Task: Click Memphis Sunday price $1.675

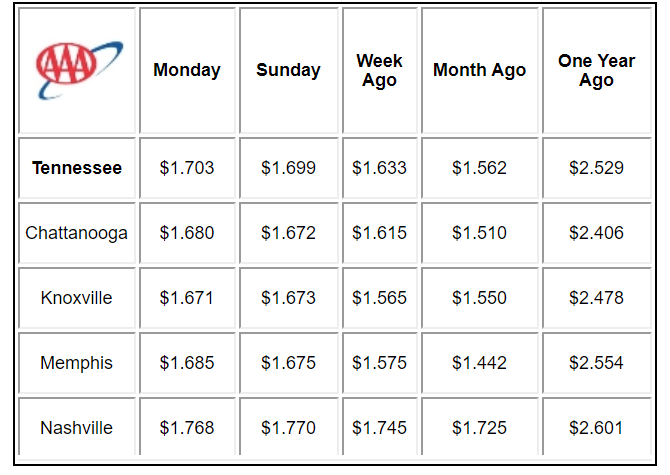Action: (x=288, y=363)
